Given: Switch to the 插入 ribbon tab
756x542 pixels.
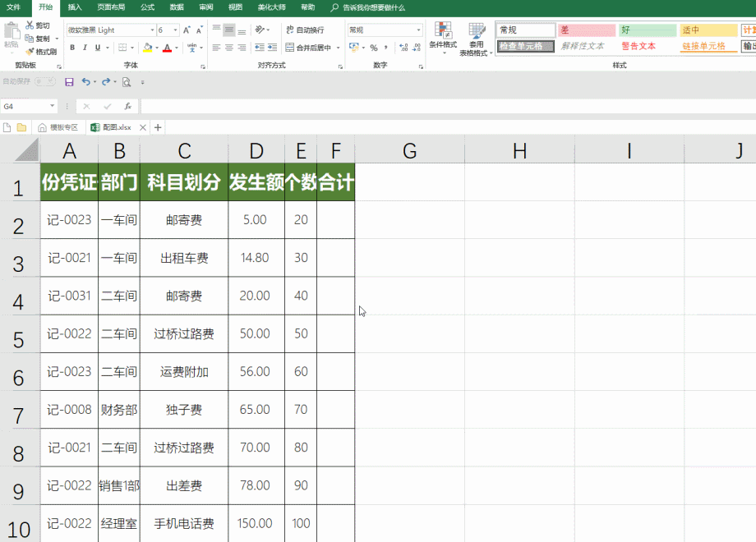Looking at the screenshot, I should (x=74, y=8).
